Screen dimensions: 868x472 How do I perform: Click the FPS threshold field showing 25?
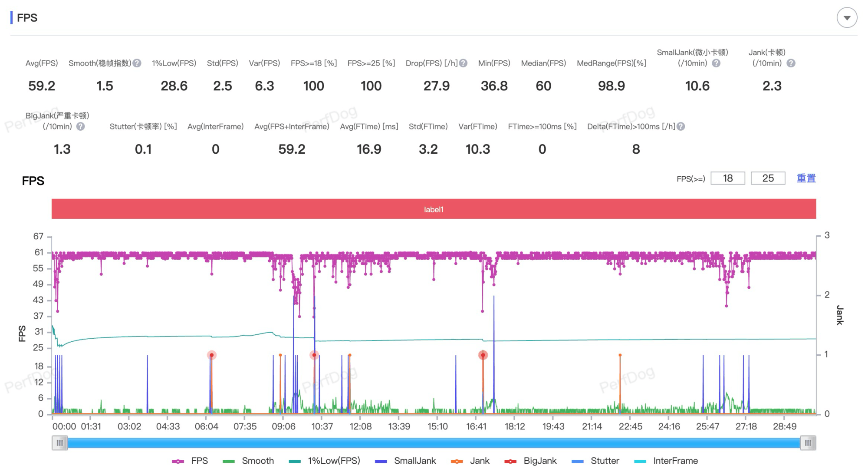pos(768,178)
